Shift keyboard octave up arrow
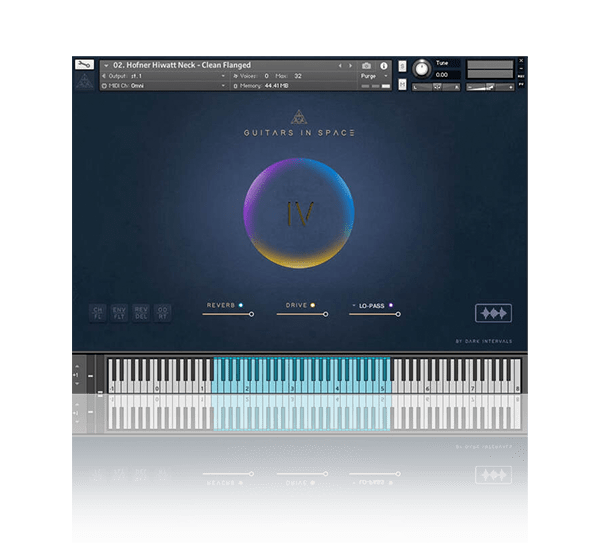The height and width of the screenshot is (543, 600). coord(77,367)
